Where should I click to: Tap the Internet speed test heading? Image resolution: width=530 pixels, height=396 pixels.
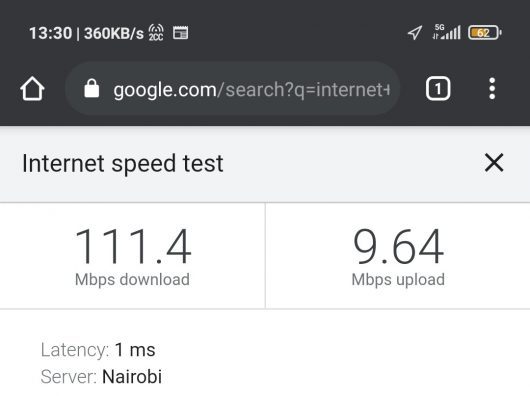click(x=123, y=164)
